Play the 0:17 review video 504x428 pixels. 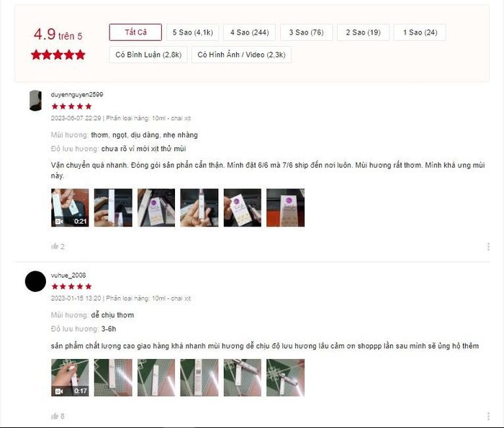pos(70,378)
